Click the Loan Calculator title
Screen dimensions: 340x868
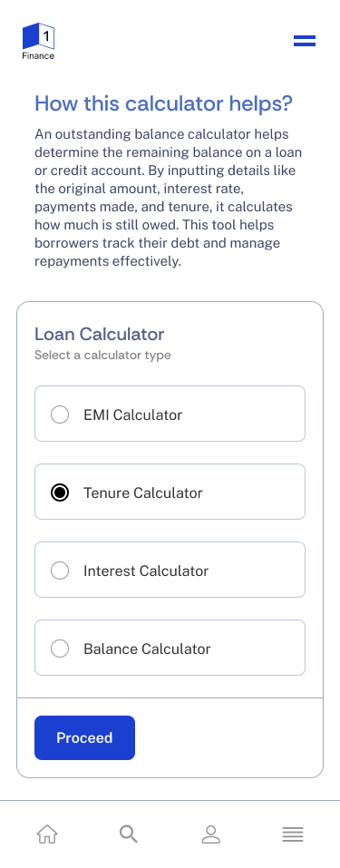pos(99,334)
